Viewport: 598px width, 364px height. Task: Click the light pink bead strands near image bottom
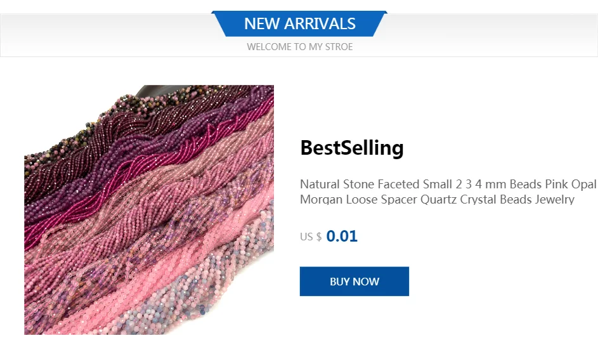(x=127, y=311)
